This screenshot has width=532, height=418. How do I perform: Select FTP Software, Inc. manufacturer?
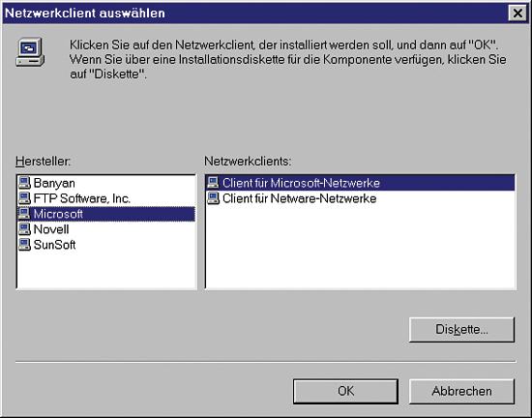tap(82, 198)
